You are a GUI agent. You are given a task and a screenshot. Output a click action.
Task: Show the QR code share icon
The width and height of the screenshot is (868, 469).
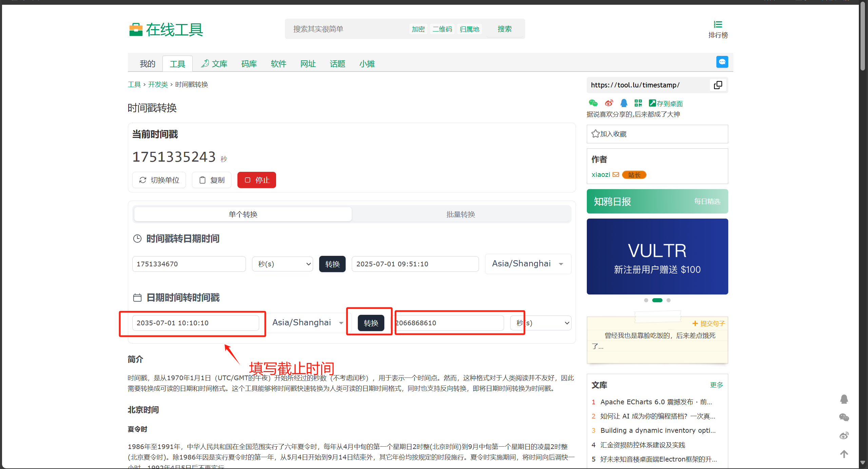(638, 103)
